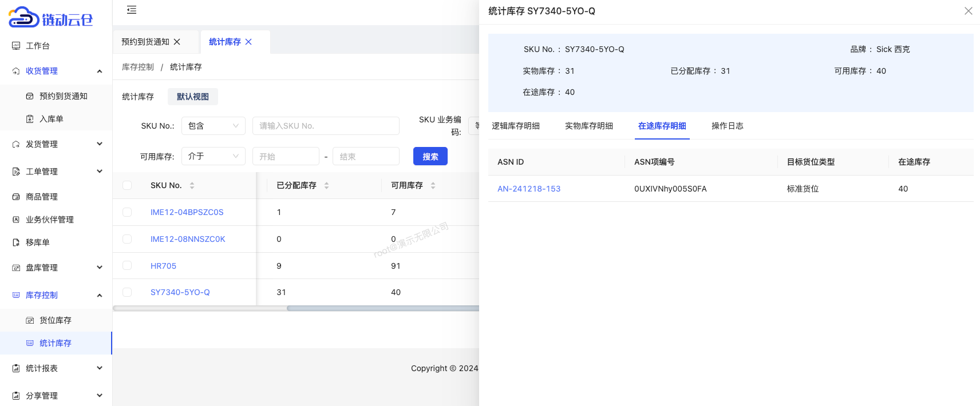Click the SKU No. input field

pyautogui.click(x=325, y=126)
